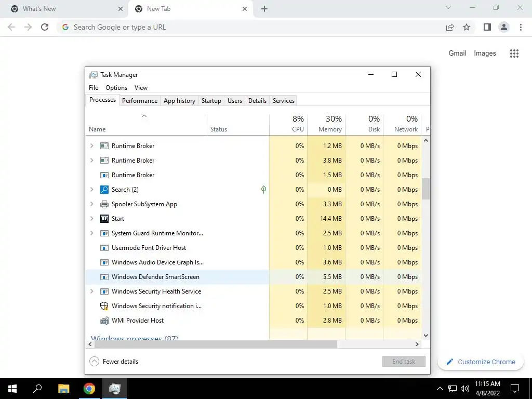532x399 pixels.
Task: Expand the first Runtime Broker 1.2 MB row
Action: (91, 146)
